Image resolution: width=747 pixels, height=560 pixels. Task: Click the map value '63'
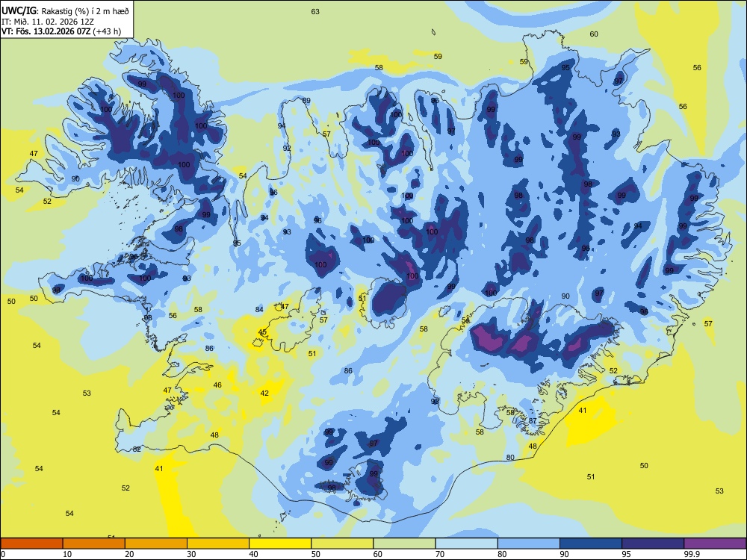click(x=315, y=11)
